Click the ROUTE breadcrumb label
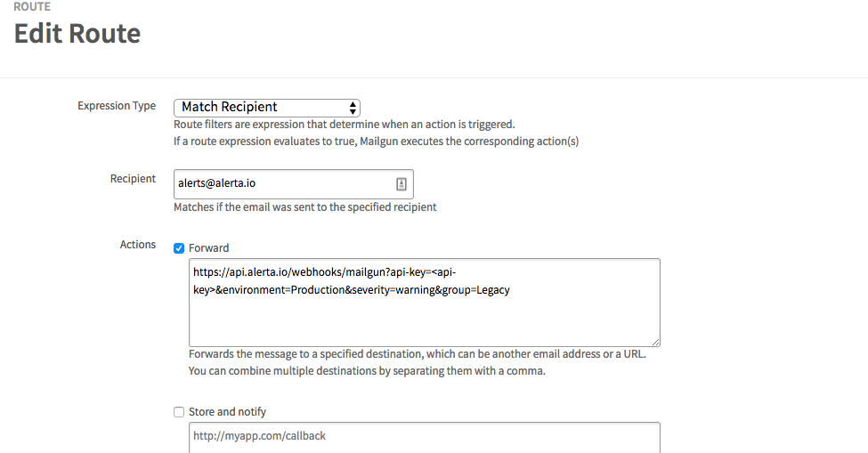The image size is (868, 453). click(x=32, y=6)
